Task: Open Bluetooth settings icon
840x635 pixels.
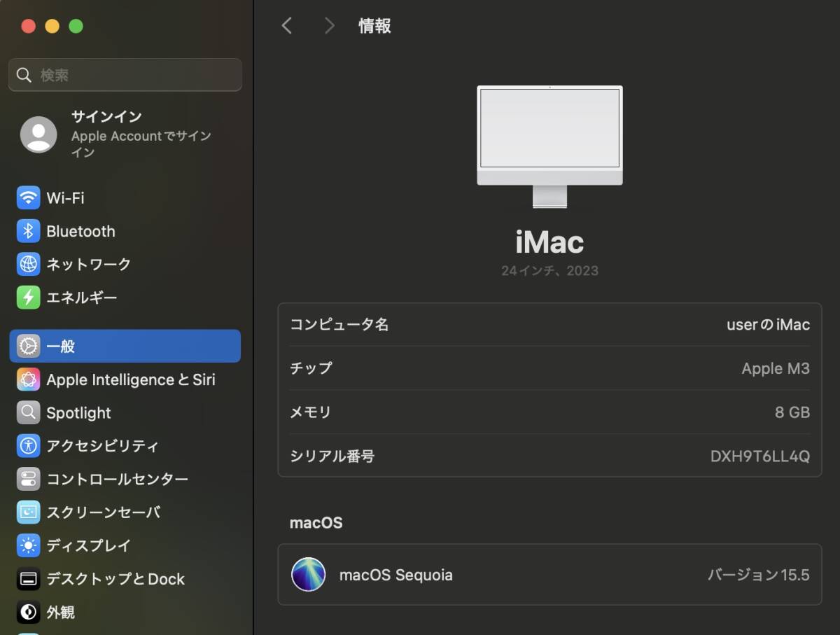Action: [x=29, y=231]
